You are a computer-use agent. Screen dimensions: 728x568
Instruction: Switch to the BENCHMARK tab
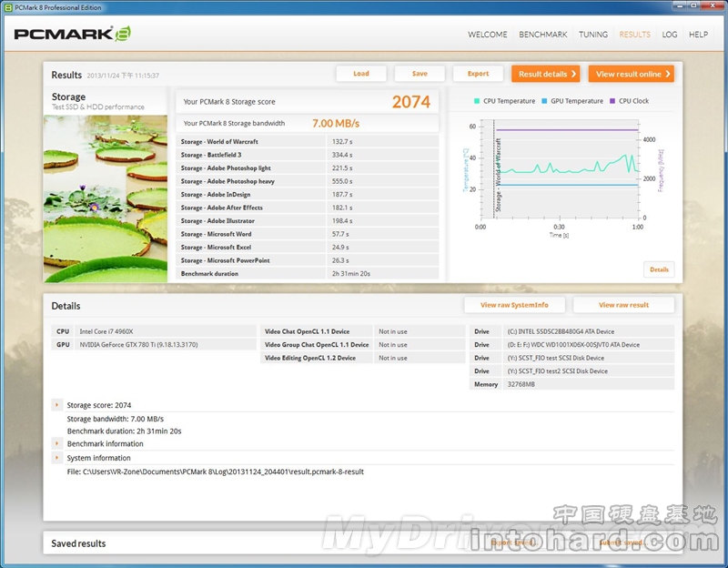[x=542, y=35]
